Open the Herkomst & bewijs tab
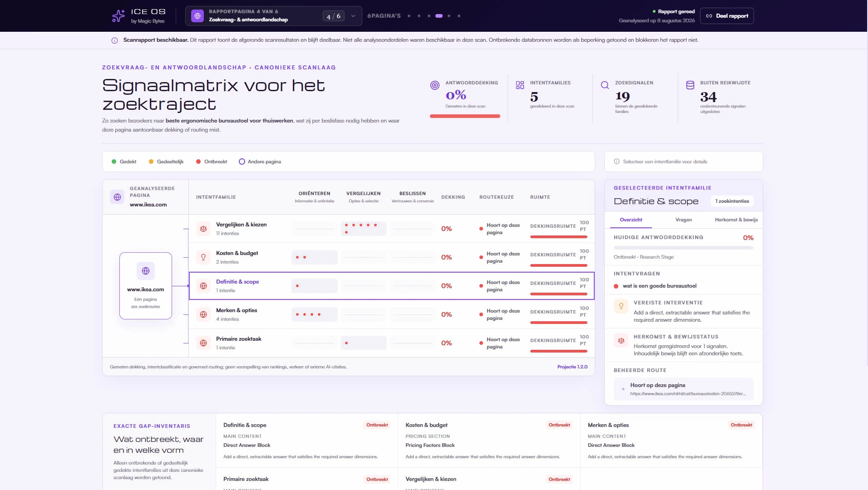This screenshot has width=868, height=490. tap(736, 220)
